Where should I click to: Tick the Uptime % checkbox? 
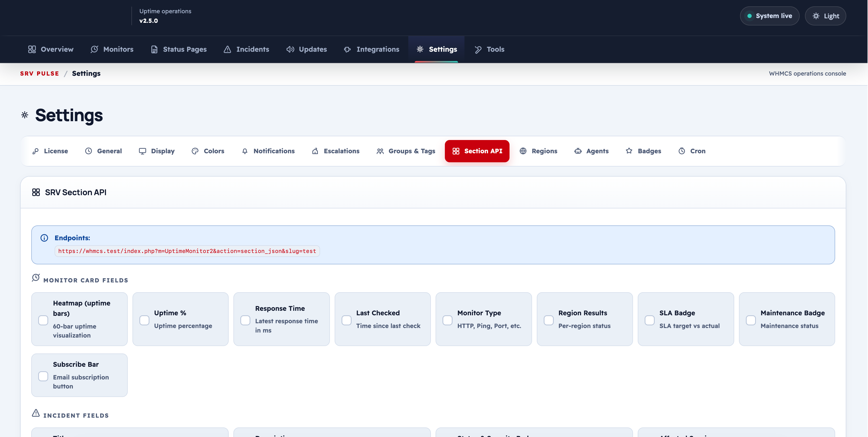click(144, 320)
